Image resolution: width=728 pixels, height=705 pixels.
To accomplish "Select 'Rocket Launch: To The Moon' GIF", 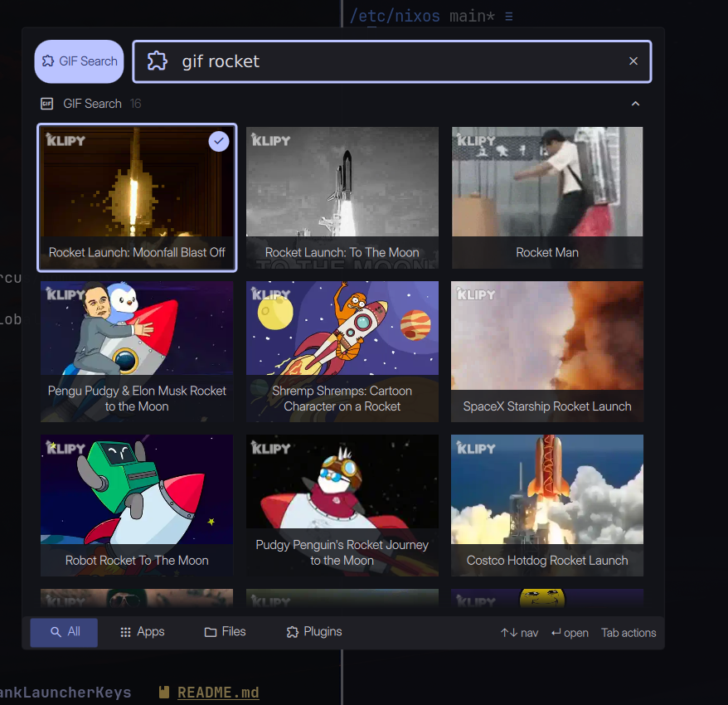I will tap(342, 197).
